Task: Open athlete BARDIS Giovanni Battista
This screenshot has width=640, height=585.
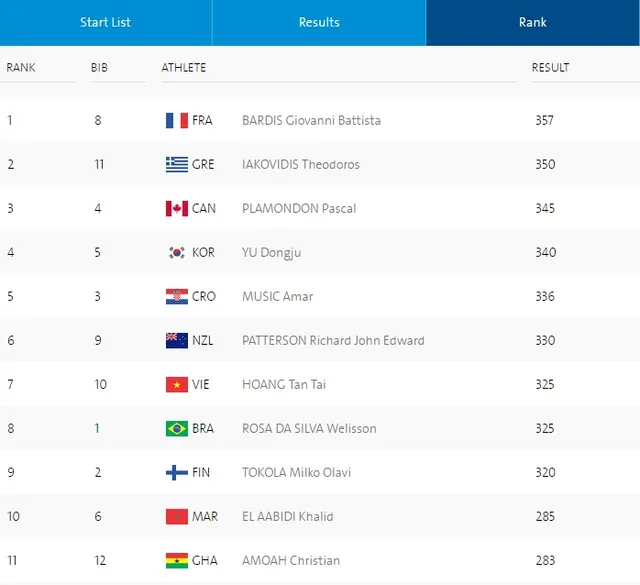Action: [311, 120]
